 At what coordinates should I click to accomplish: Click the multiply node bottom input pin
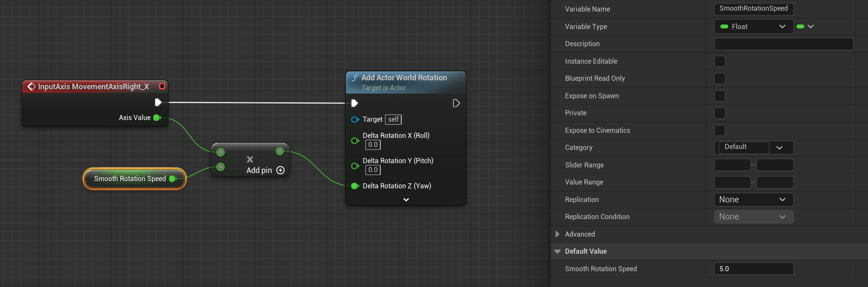[x=221, y=167]
